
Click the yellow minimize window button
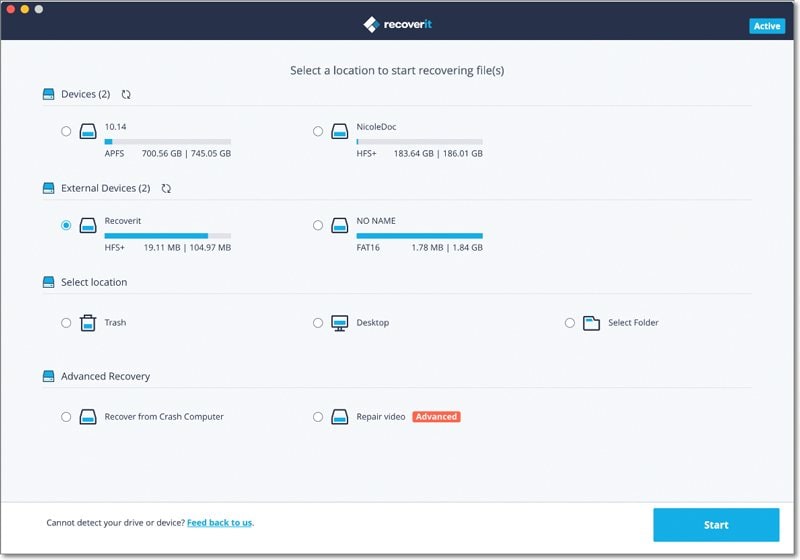(x=24, y=9)
